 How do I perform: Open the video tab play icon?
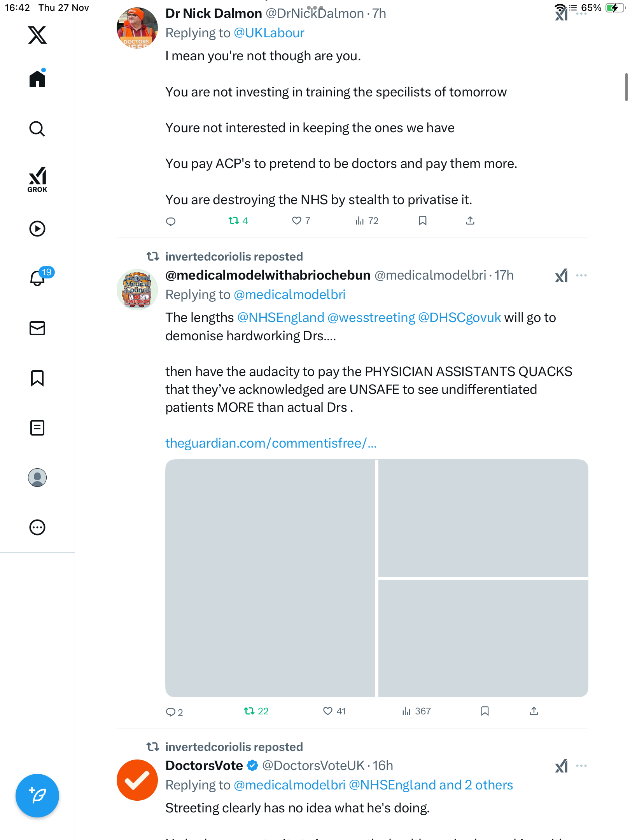coord(37,229)
